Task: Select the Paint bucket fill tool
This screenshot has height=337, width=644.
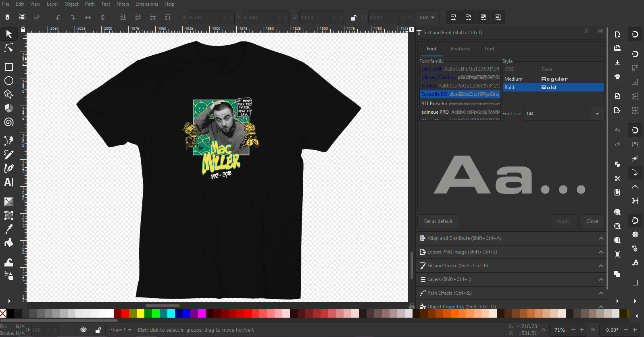Action: pyautogui.click(x=9, y=243)
